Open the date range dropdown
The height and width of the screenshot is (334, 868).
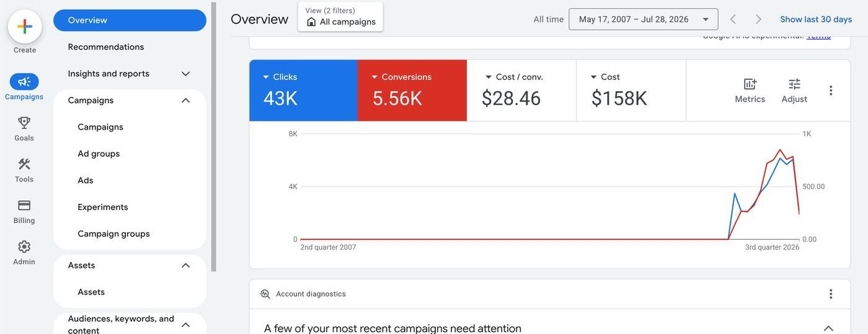click(x=643, y=19)
